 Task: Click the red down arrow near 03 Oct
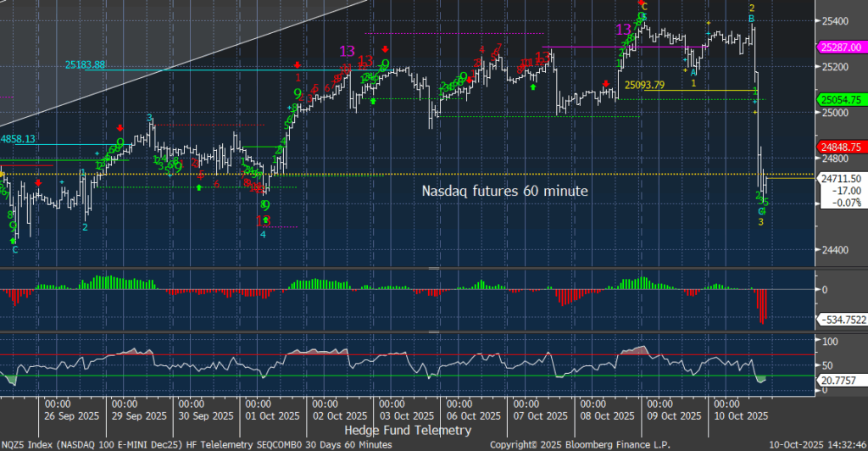pos(385,48)
